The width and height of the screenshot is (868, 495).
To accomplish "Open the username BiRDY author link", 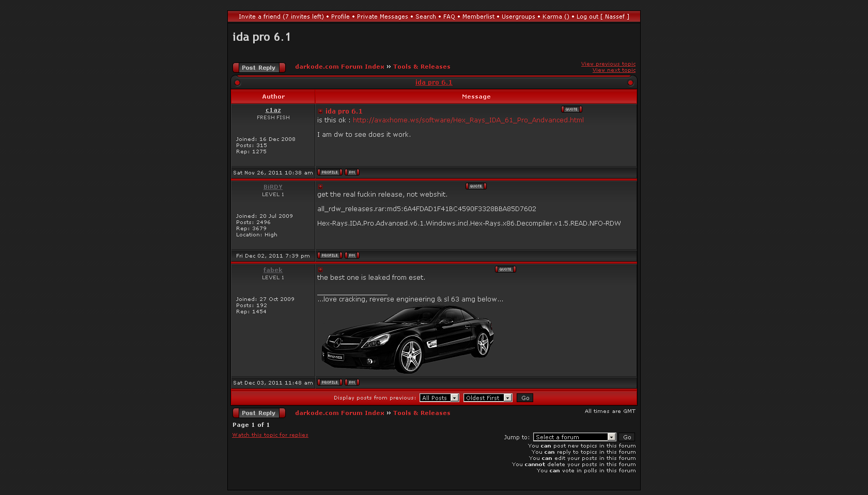I will click(273, 187).
